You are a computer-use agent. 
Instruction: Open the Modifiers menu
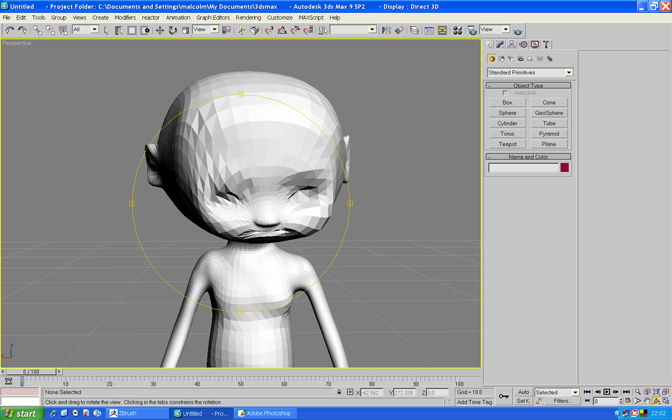coord(125,17)
